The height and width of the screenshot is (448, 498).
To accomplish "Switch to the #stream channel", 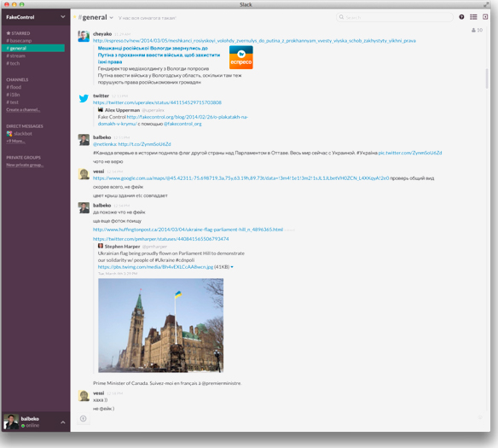I will (16, 56).
